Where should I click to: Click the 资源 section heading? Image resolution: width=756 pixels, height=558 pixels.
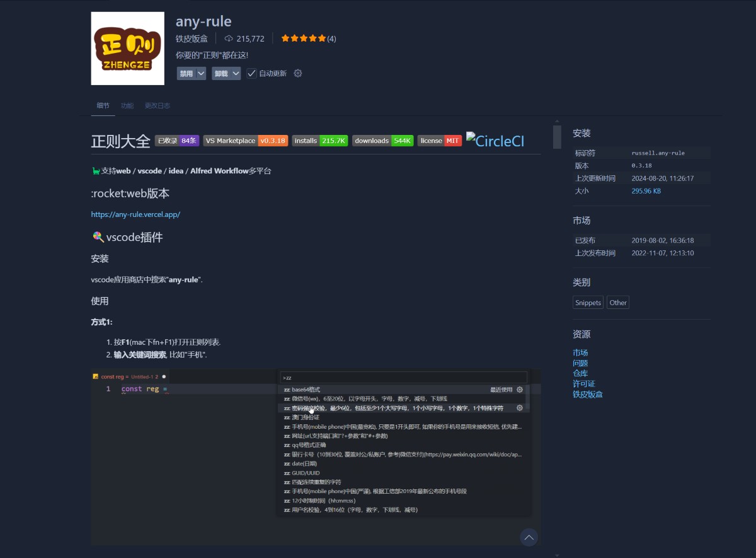click(x=581, y=334)
